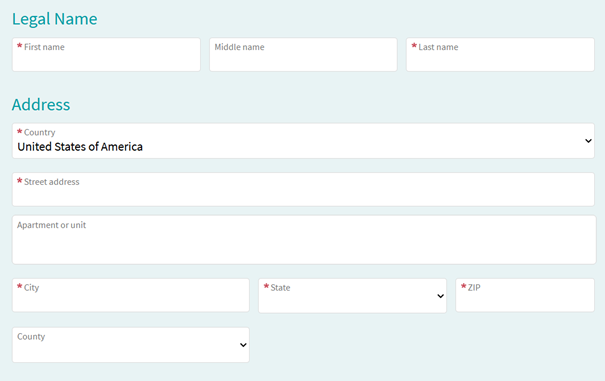Image resolution: width=605 pixels, height=381 pixels.
Task: Click the Apartment or unit field
Action: tap(304, 240)
